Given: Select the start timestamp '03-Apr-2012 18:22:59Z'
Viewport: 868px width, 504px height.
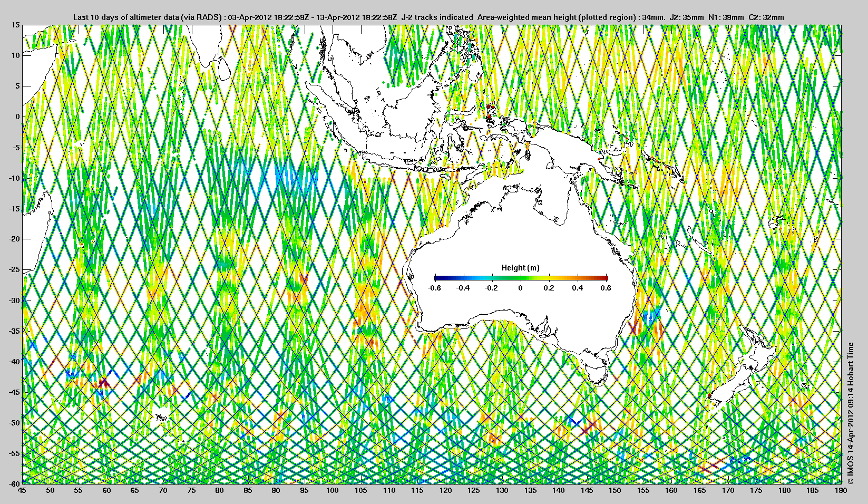Looking at the screenshot, I should [x=268, y=17].
